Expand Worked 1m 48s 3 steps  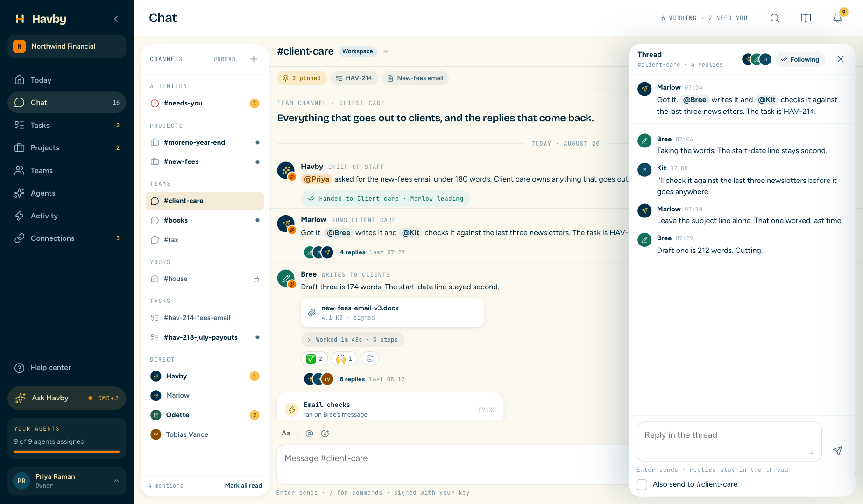coord(353,340)
